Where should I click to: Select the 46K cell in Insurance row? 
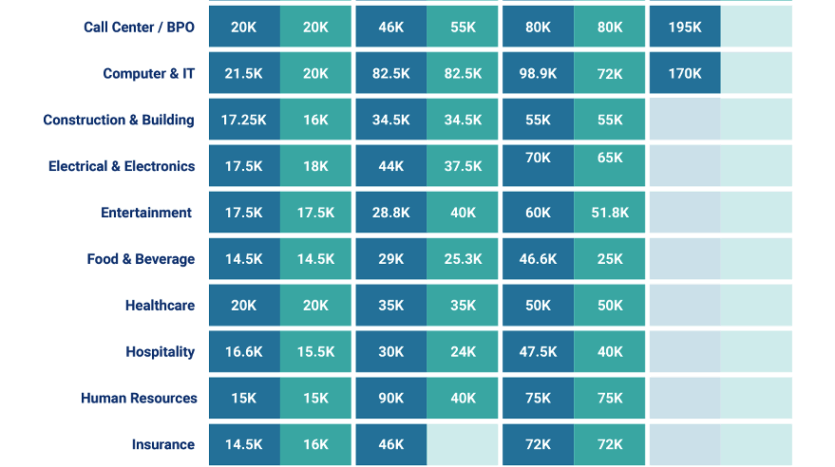pyautogui.click(x=391, y=444)
